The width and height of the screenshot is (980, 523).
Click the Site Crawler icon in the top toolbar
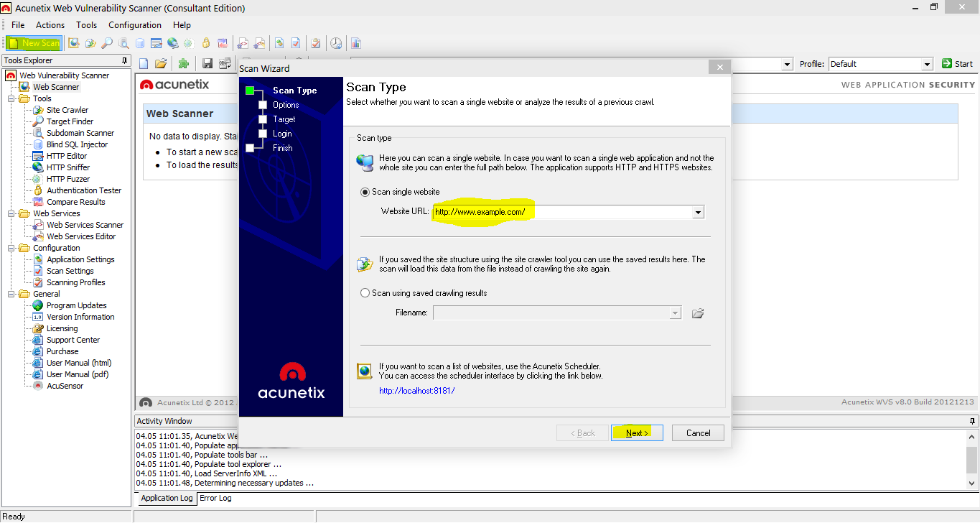90,43
